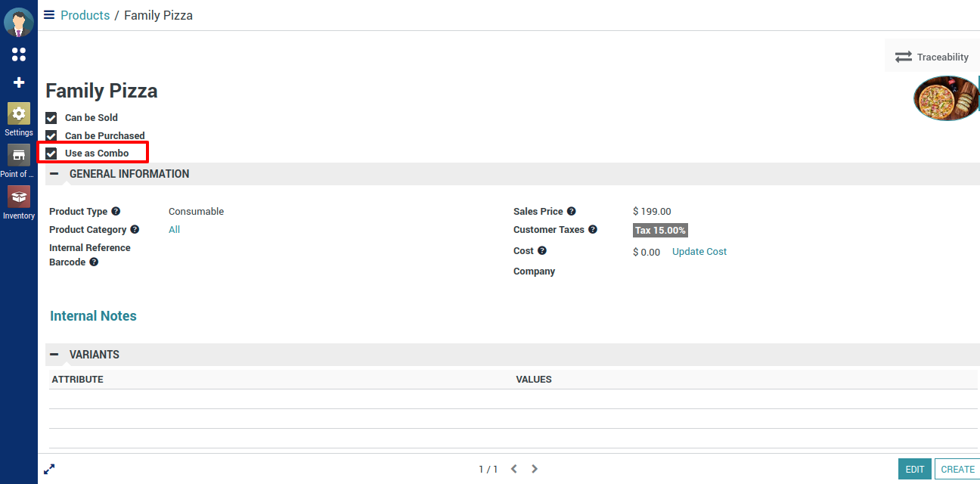The image size is (980, 484).
Task: Click the fullscreen expand arrows icon
Action: pyautogui.click(x=49, y=469)
